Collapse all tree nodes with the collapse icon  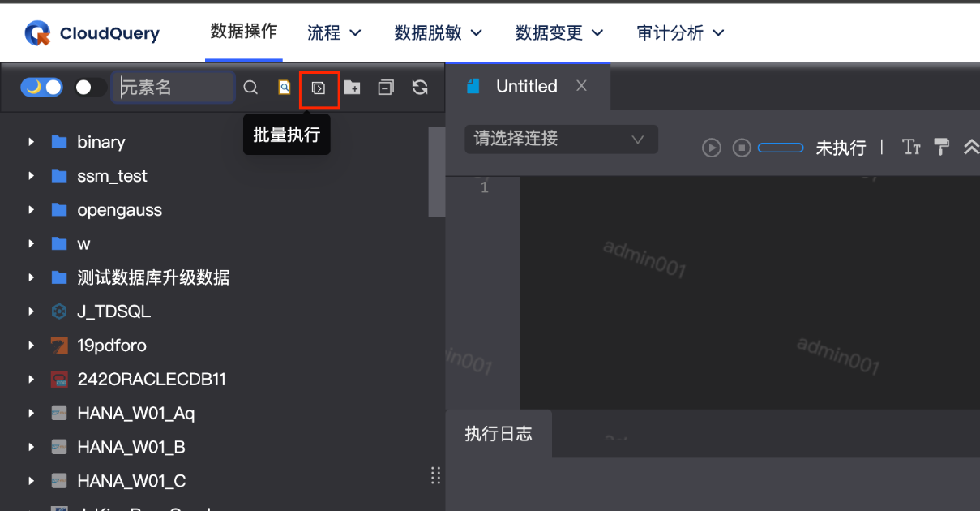[386, 88]
